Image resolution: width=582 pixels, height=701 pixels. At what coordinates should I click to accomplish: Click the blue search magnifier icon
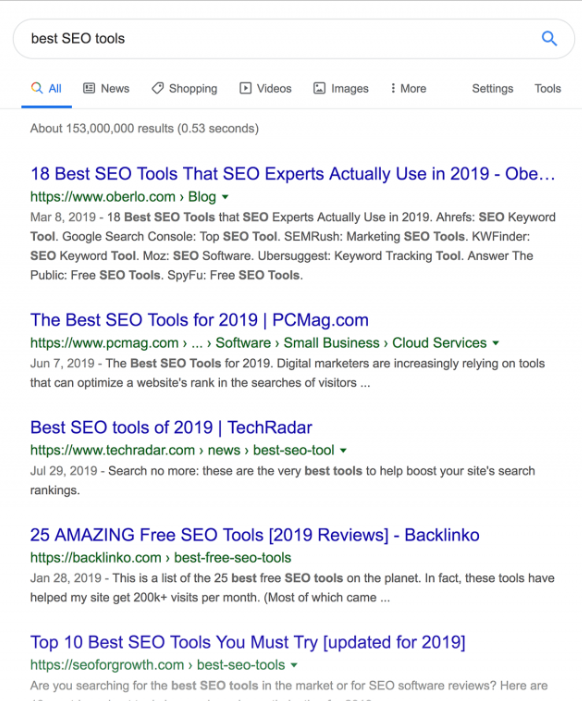[549, 38]
